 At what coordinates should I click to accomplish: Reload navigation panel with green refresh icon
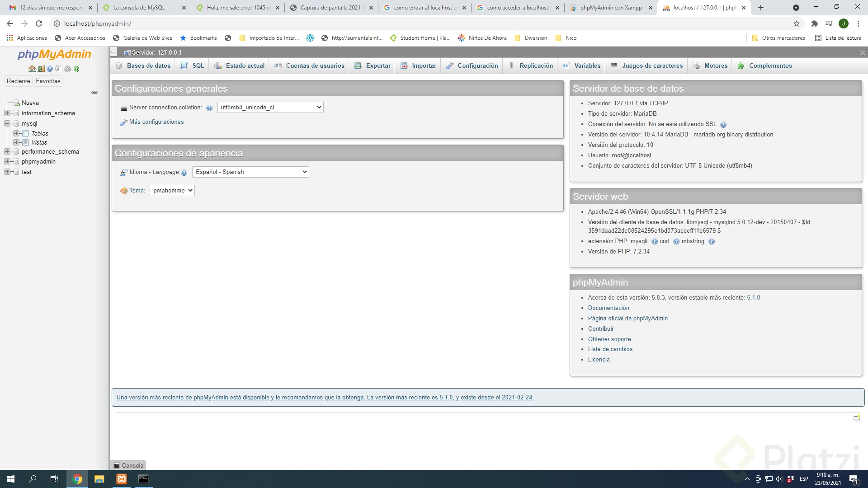(x=76, y=69)
